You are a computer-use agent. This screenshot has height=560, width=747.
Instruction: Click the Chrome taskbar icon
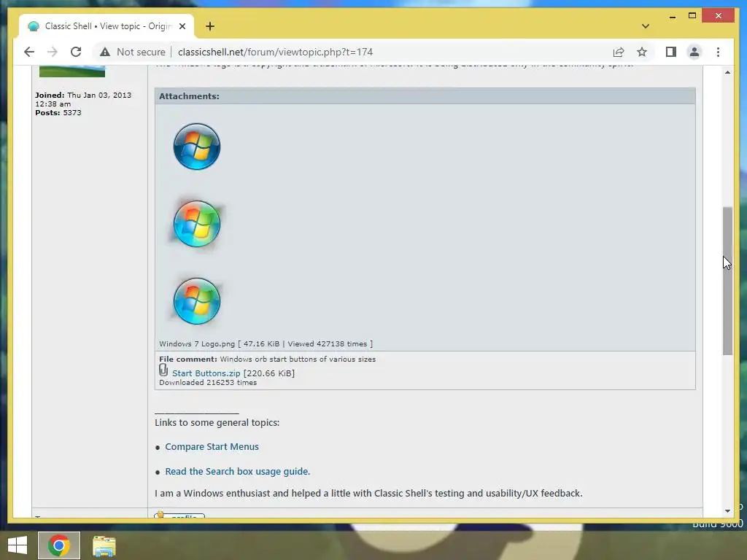coord(59,545)
